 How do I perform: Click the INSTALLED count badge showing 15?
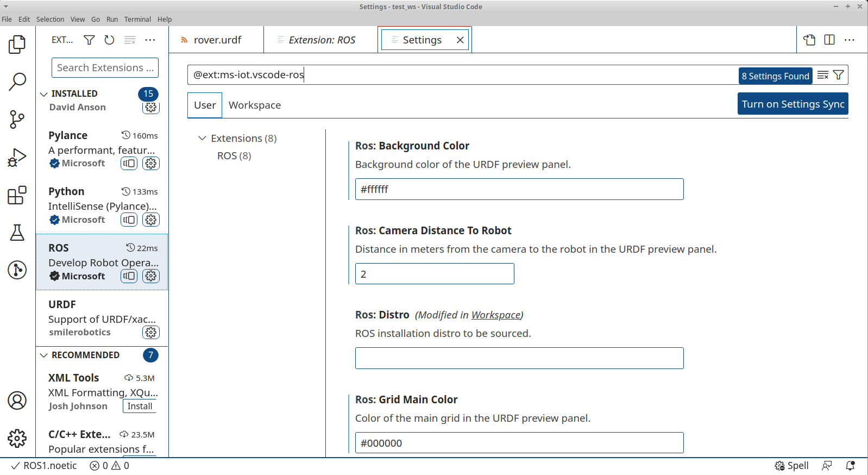pos(148,94)
